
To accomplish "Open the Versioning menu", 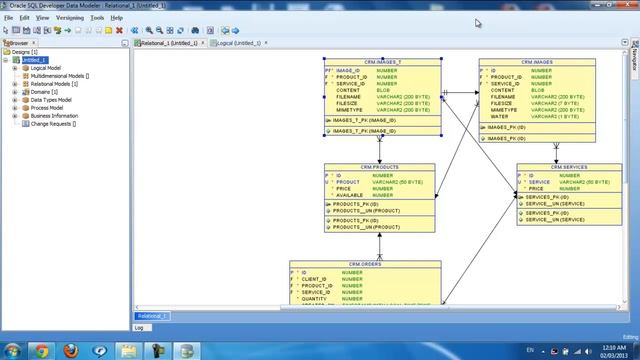I will (x=70, y=18).
